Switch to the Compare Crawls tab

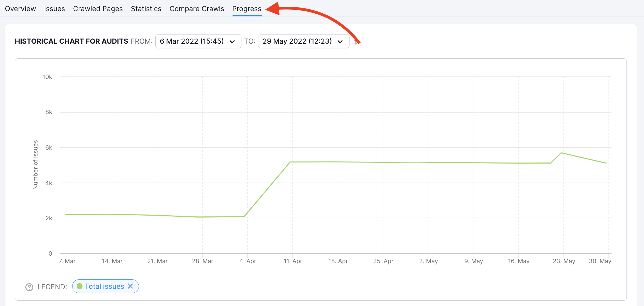pos(197,8)
